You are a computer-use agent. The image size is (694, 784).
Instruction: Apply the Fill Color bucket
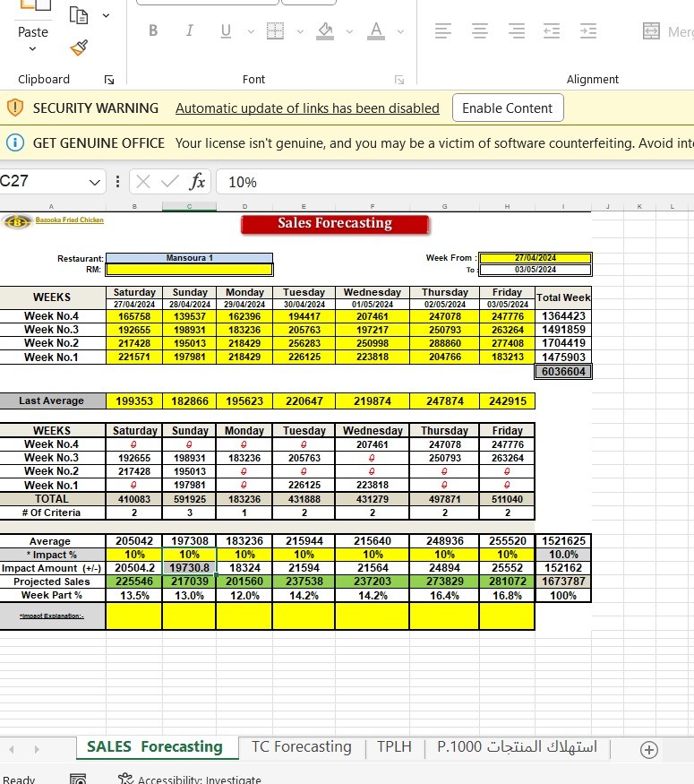pyautogui.click(x=325, y=31)
